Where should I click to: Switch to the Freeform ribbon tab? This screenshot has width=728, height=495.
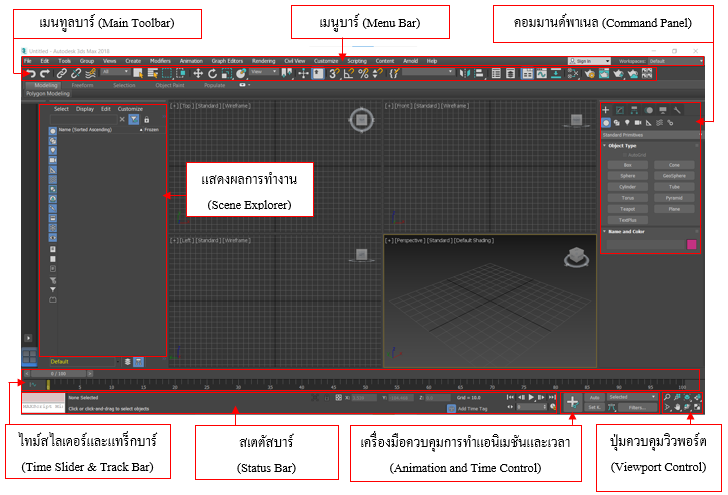82,85
